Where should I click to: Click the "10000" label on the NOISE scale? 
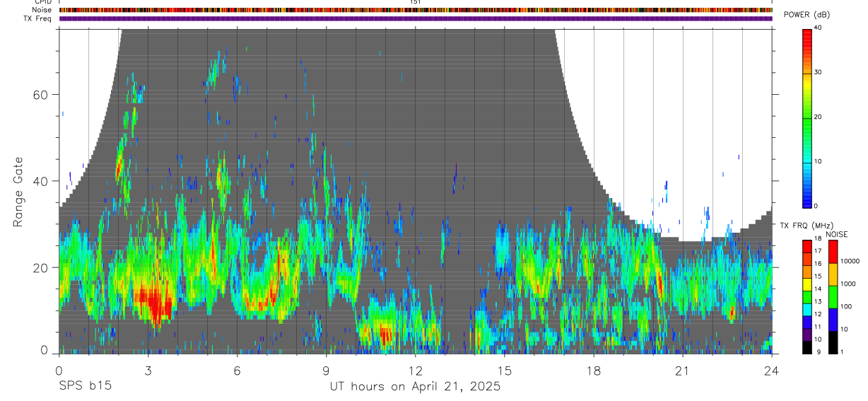tap(849, 262)
